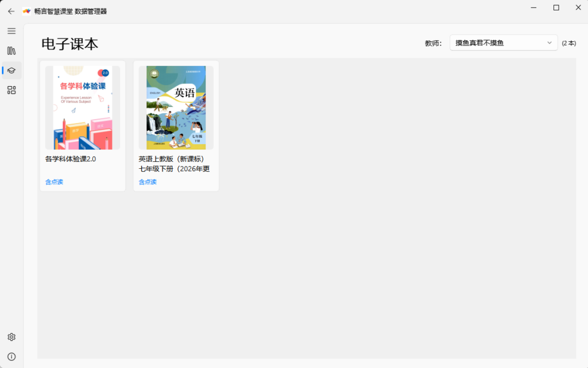Screen dimensions: 588x368
Task: Close the 数据管理器 window
Action: (578, 7)
